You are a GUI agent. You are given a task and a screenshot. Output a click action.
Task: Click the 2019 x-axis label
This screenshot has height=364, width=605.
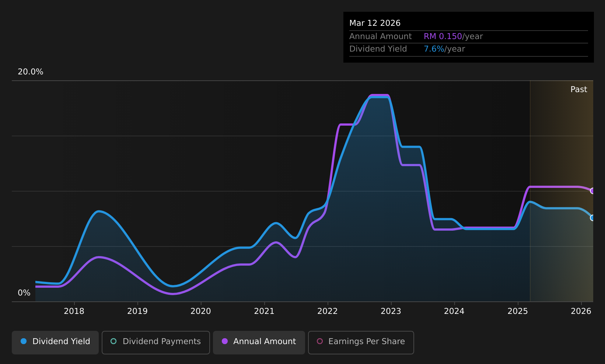click(137, 311)
